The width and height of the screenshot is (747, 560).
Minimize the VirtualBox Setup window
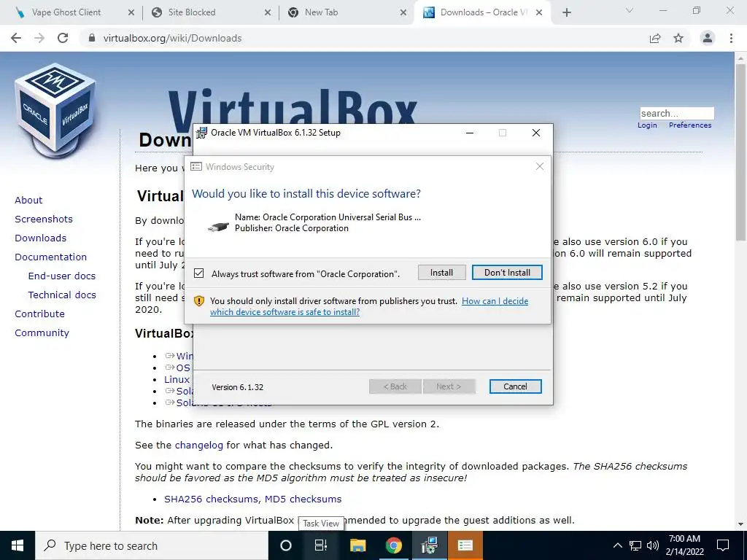(x=470, y=133)
